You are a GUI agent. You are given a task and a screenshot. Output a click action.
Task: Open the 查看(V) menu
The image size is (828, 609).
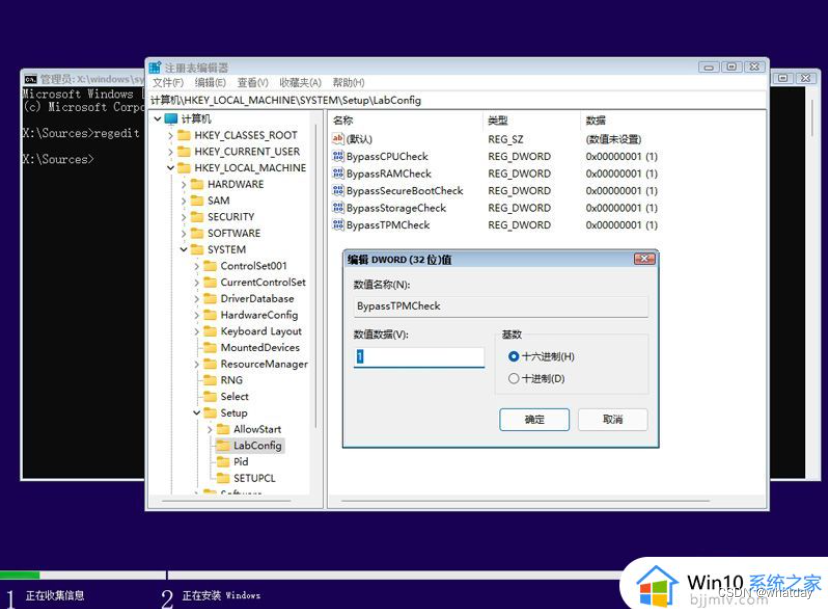[253, 83]
